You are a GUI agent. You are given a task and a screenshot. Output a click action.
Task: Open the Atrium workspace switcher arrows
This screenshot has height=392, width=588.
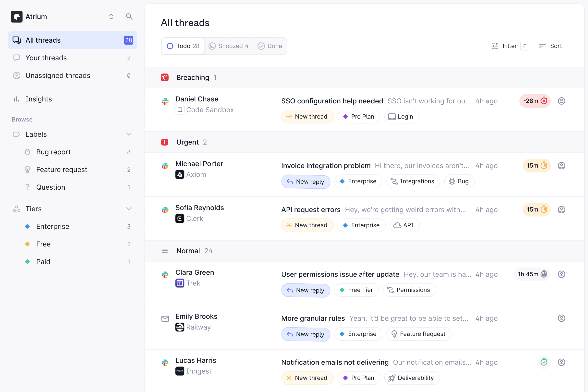[111, 17]
